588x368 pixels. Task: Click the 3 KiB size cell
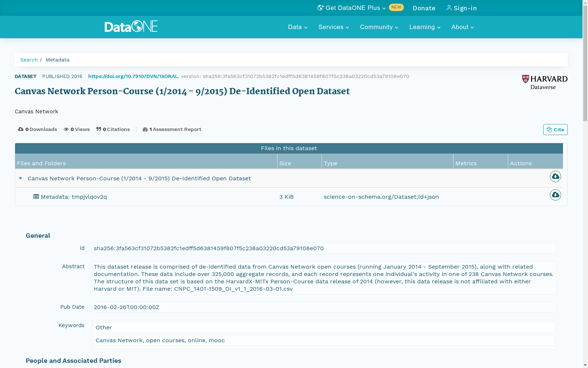coord(287,197)
